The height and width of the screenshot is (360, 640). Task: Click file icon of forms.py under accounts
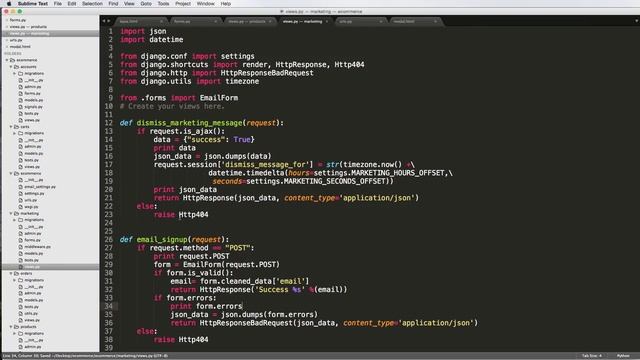[20, 93]
